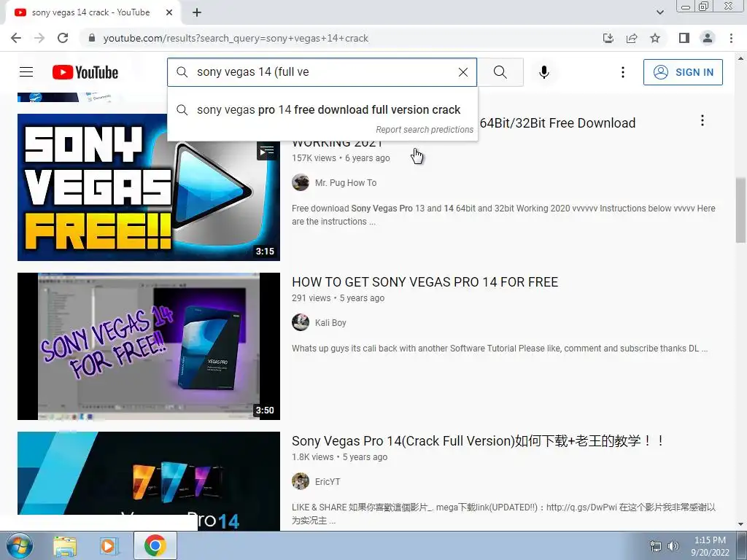The image size is (747, 560).
Task: Click Mr. Pug How To channel avatar
Action: (x=301, y=182)
